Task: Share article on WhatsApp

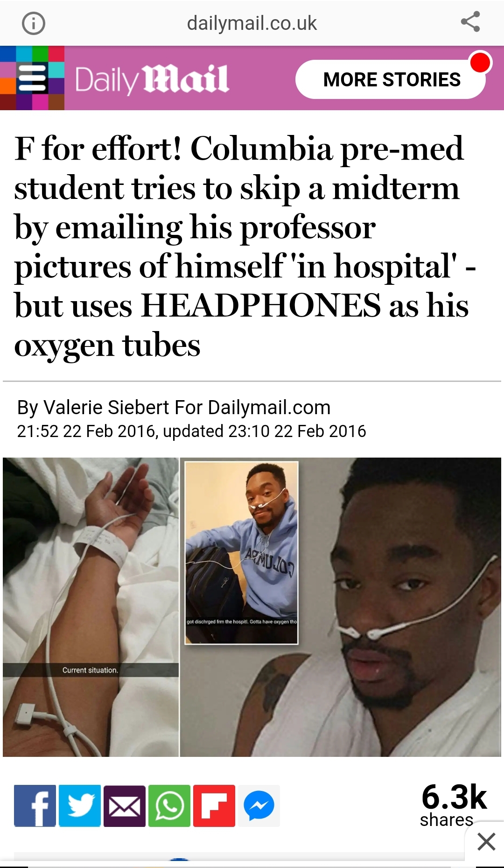Action: (x=169, y=805)
